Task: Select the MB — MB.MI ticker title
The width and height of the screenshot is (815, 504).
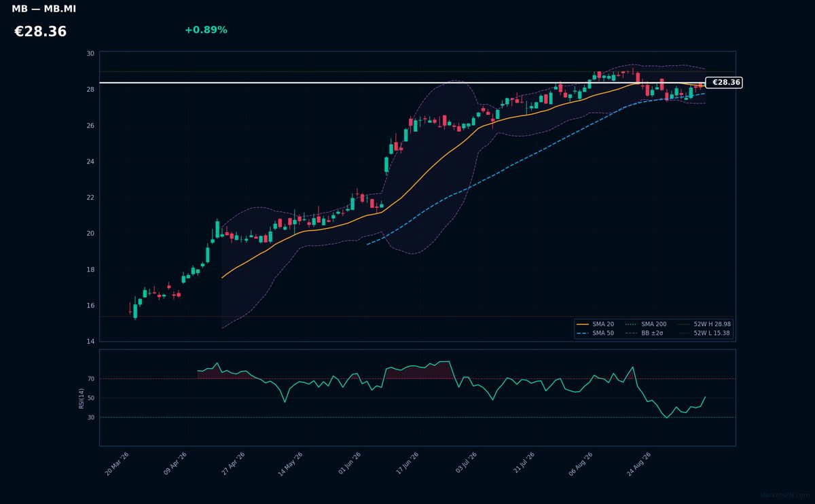Action: pos(43,9)
